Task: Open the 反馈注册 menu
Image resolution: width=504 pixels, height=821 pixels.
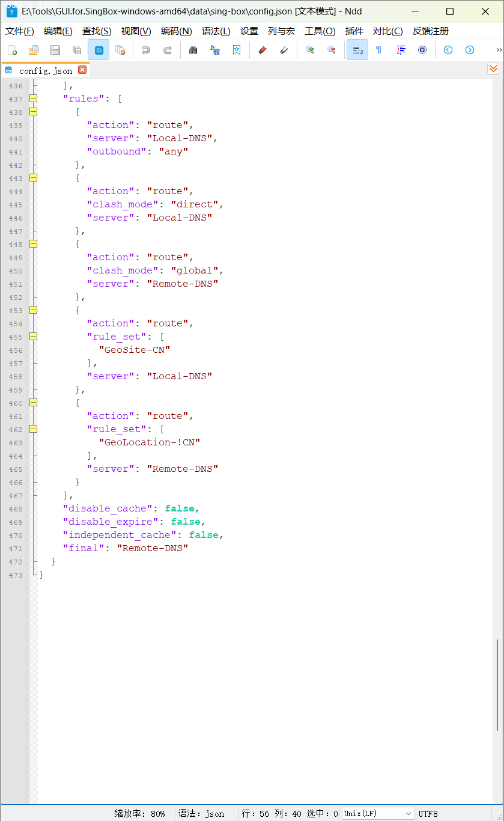Action: pyautogui.click(x=430, y=31)
